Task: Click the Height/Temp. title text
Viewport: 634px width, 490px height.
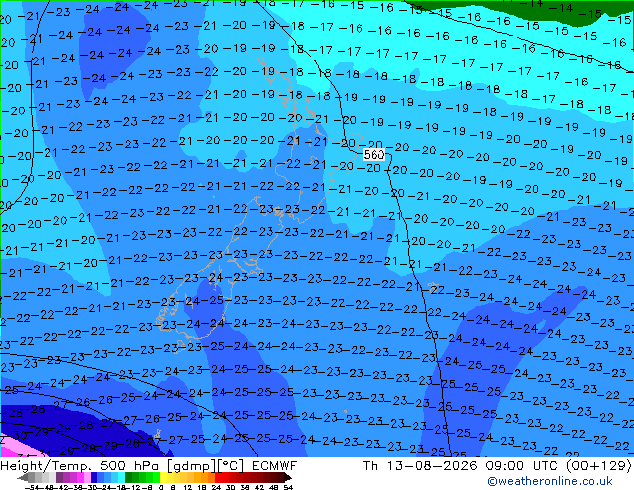Action: [x=48, y=466]
